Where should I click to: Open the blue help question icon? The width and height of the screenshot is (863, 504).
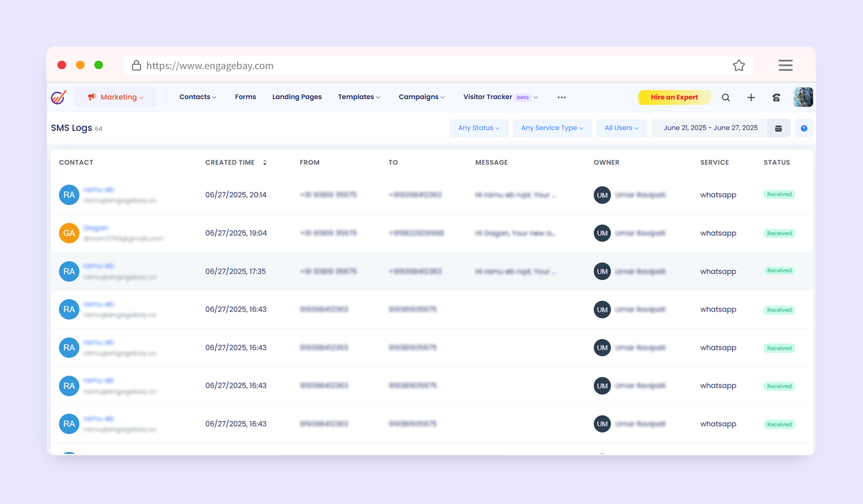(x=804, y=128)
